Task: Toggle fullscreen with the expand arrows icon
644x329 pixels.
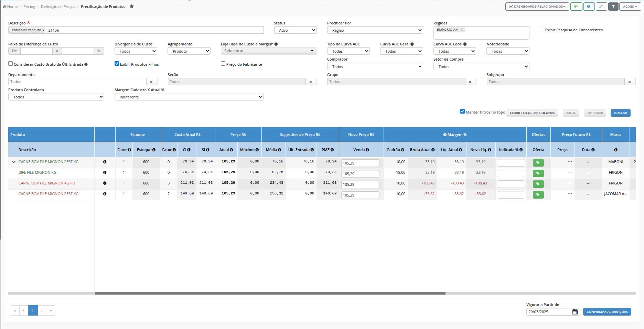Action: [601, 7]
